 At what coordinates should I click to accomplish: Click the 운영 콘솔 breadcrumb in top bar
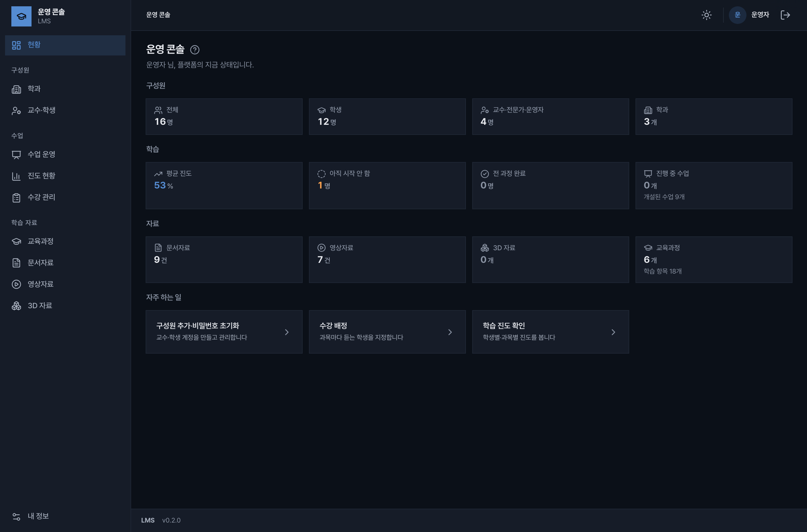click(x=158, y=15)
